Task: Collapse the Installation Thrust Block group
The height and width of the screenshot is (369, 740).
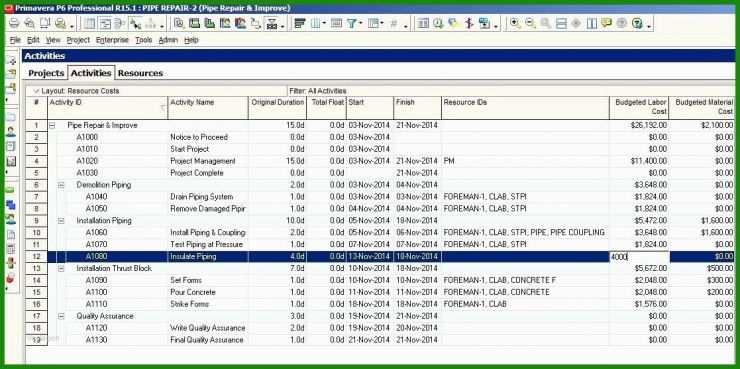Action: coord(61,268)
